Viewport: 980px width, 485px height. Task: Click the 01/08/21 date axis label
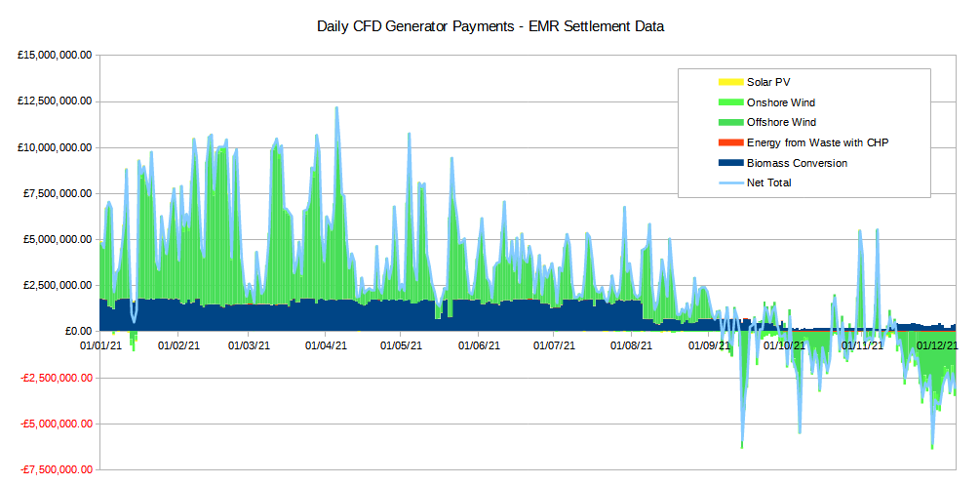tap(632, 345)
